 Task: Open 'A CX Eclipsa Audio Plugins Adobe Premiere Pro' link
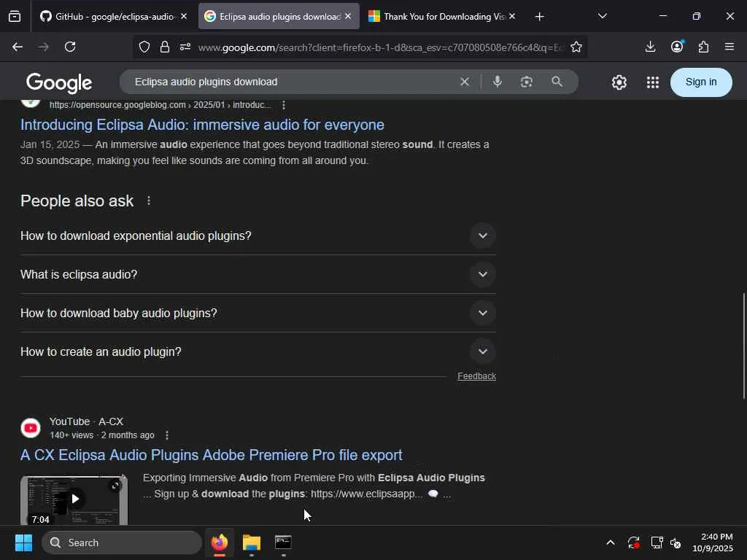(x=211, y=455)
